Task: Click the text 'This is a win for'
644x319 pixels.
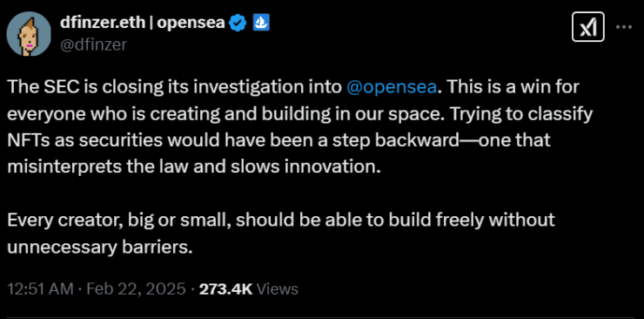Action: point(512,88)
